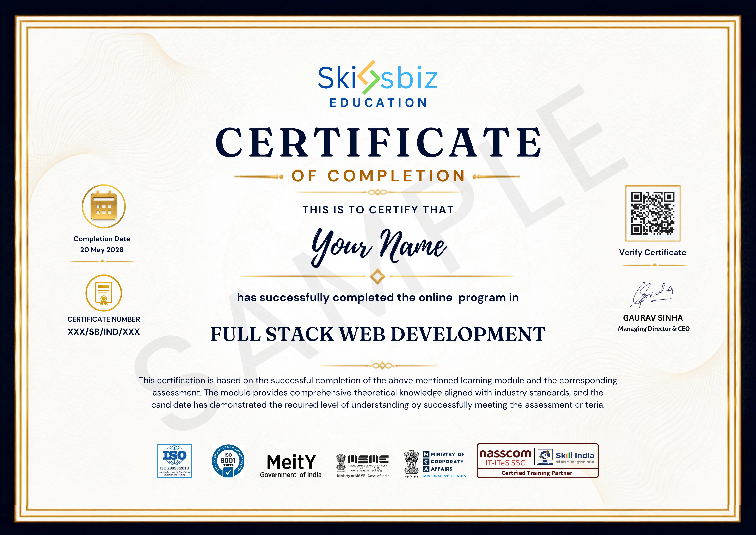
Task: Click the date '20 May 2026'
Action: [102, 250]
